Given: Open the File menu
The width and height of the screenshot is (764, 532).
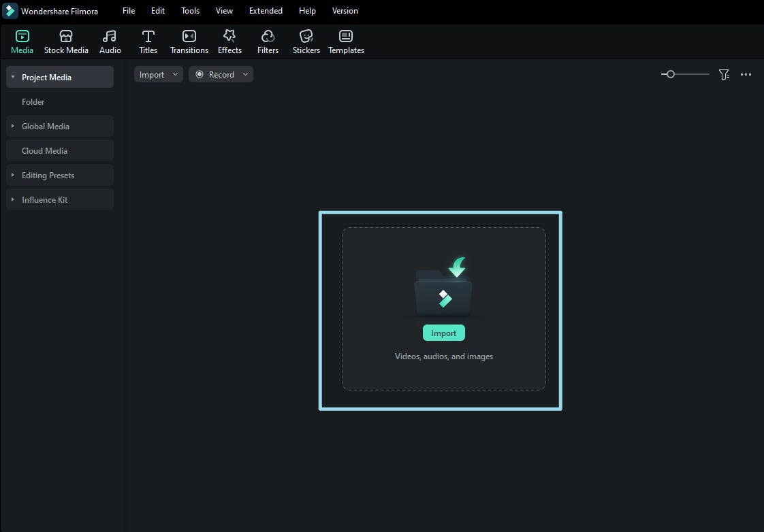Looking at the screenshot, I should pos(129,11).
